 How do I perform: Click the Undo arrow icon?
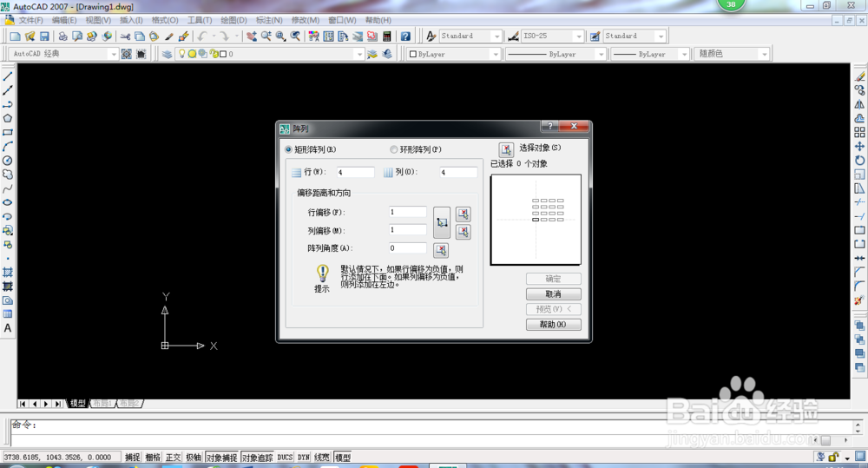click(202, 36)
